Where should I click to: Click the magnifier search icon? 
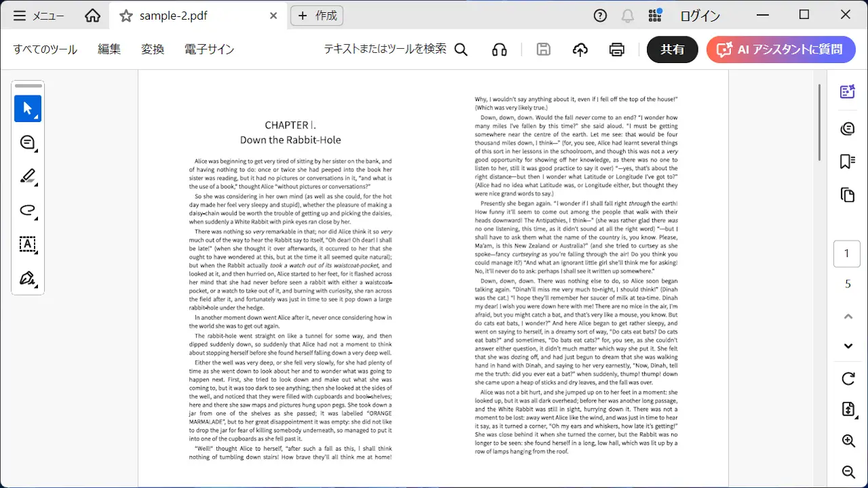pos(461,49)
